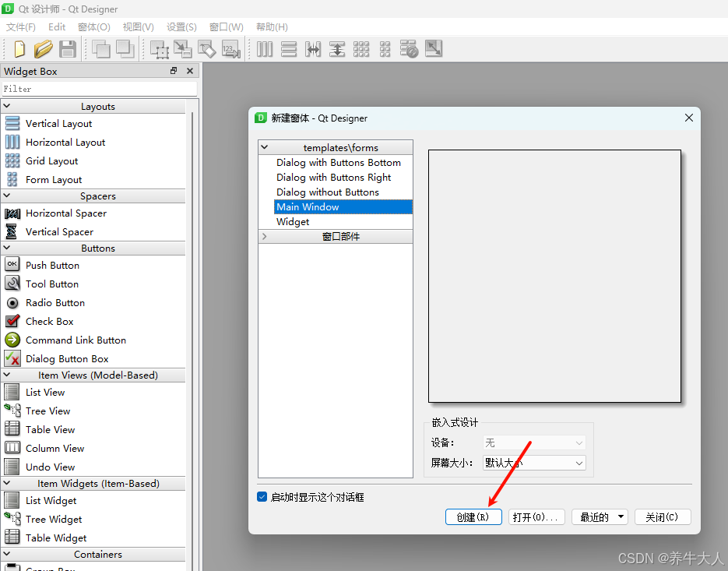Select the Edit Signals/Slots mode icon
Image resolution: width=728 pixels, height=571 pixels.
(183, 49)
